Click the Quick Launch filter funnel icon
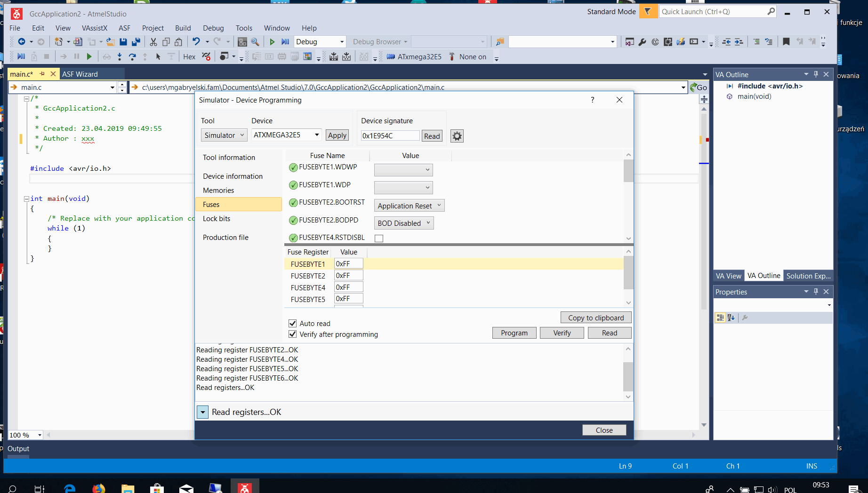Viewport: 868px width, 493px height. point(648,12)
